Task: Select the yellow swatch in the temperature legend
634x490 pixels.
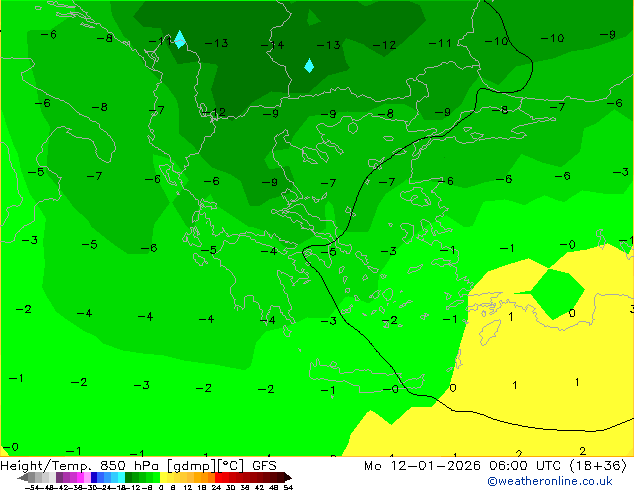Action: tap(163, 477)
